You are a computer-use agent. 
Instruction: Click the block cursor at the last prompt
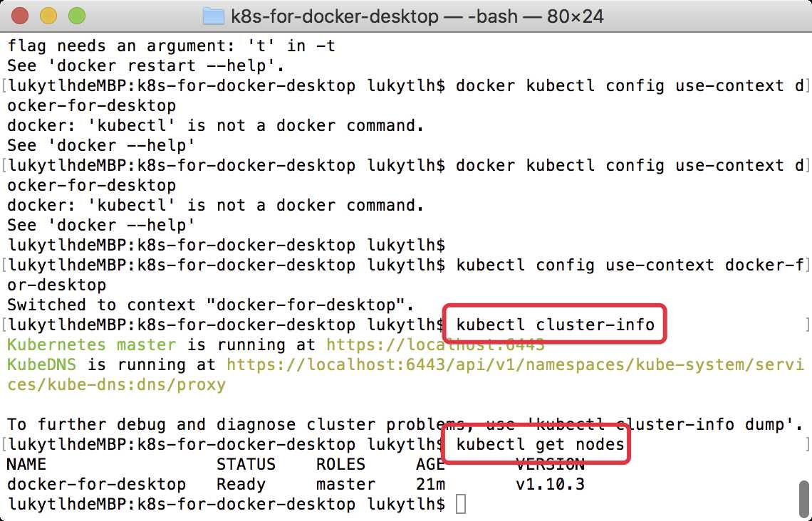click(x=461, y=505)
